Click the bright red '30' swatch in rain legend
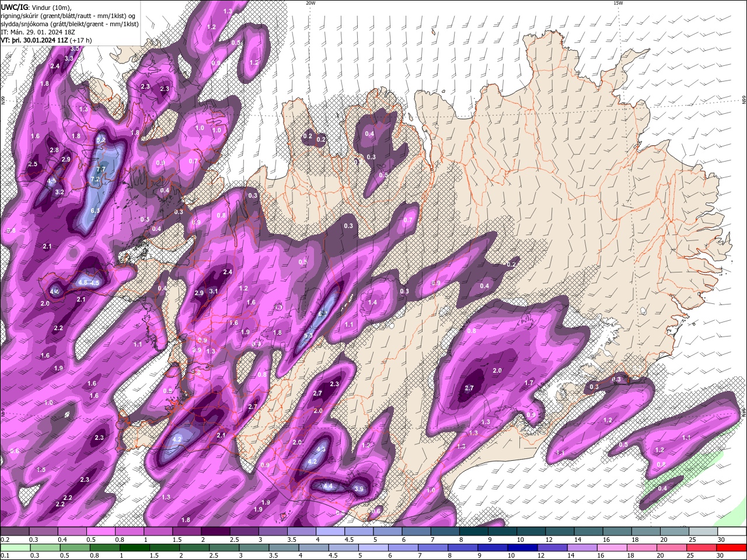Viewport: 747px width, 560px height. coord(731,548)
